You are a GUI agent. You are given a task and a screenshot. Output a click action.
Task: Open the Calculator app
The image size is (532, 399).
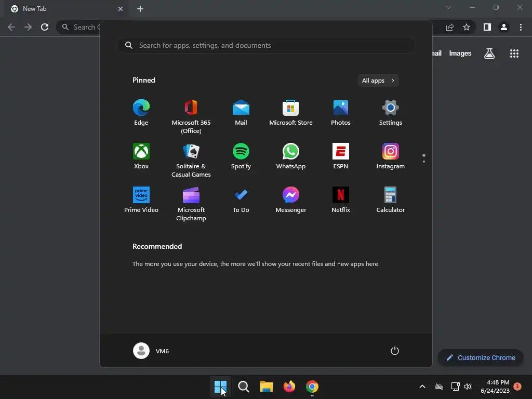tap(391, 200)
